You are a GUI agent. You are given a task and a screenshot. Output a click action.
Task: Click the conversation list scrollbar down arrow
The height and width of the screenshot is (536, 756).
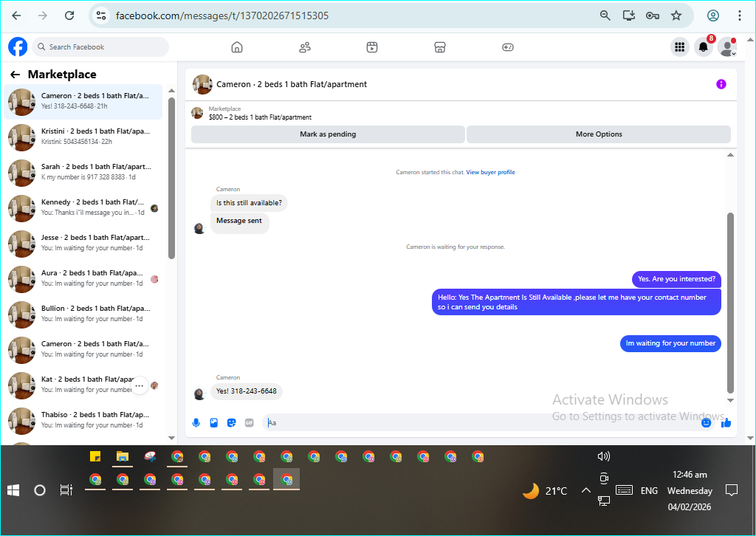[x=171, y=438]
